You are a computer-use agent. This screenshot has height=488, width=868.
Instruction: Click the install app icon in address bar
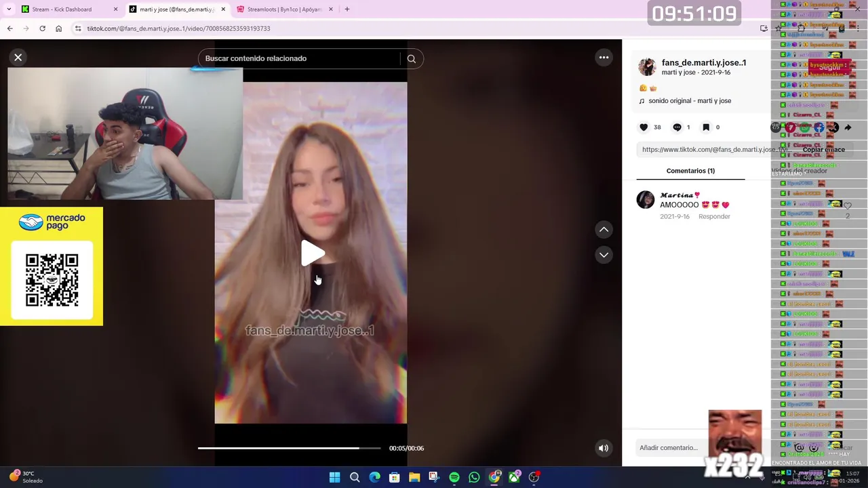[x=764, y=28]
